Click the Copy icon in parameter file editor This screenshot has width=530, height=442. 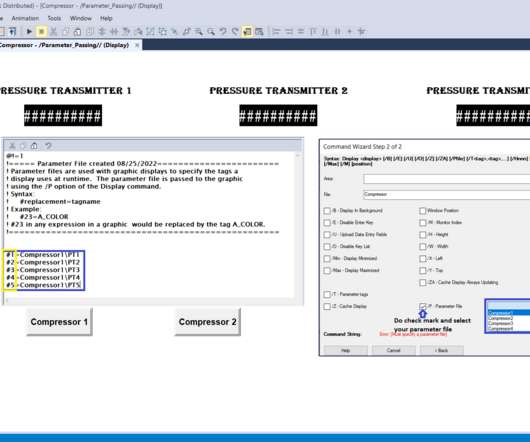[x=23, y=146]
